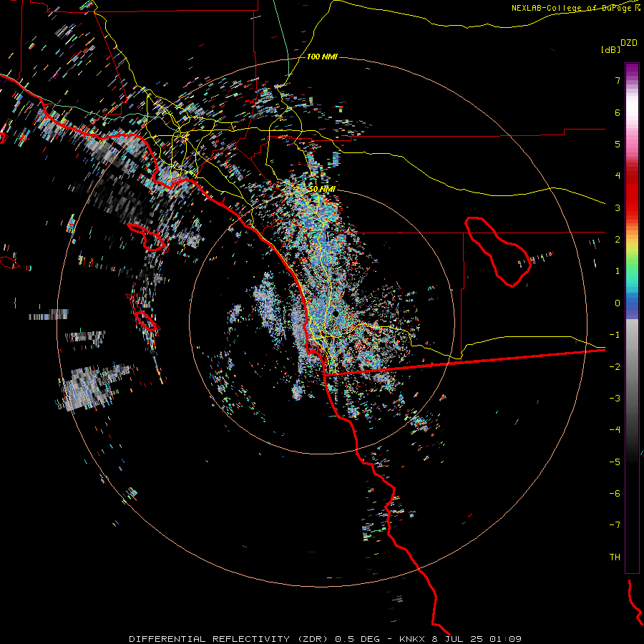The width and height of the screenshot is (644, 644).
Task: Select the 4 value on the scale
Action: click(x=618, y=176)
